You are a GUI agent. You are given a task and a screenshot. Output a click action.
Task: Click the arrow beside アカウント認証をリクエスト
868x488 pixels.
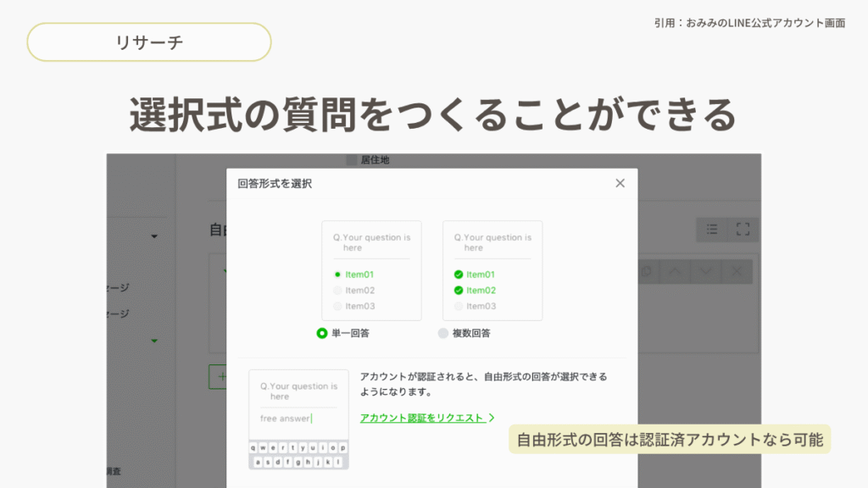(492, 418)
